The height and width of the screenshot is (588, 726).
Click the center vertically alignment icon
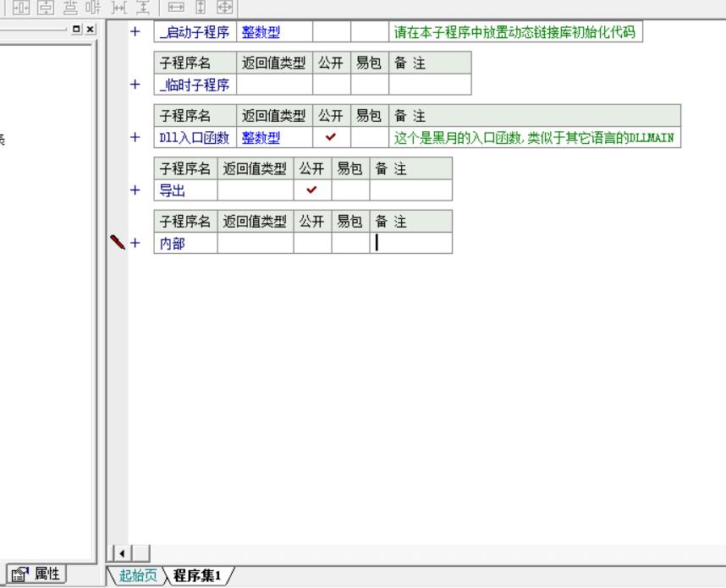click(42, 7)
